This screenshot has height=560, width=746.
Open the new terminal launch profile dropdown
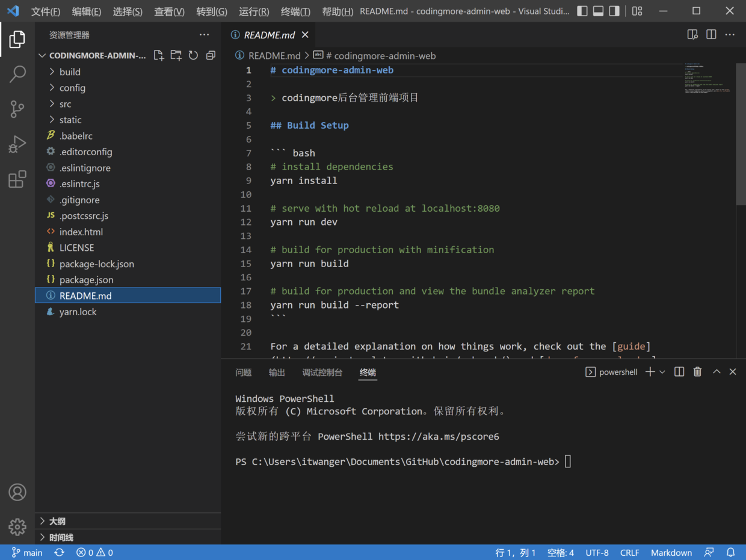[x=662, y=372]
